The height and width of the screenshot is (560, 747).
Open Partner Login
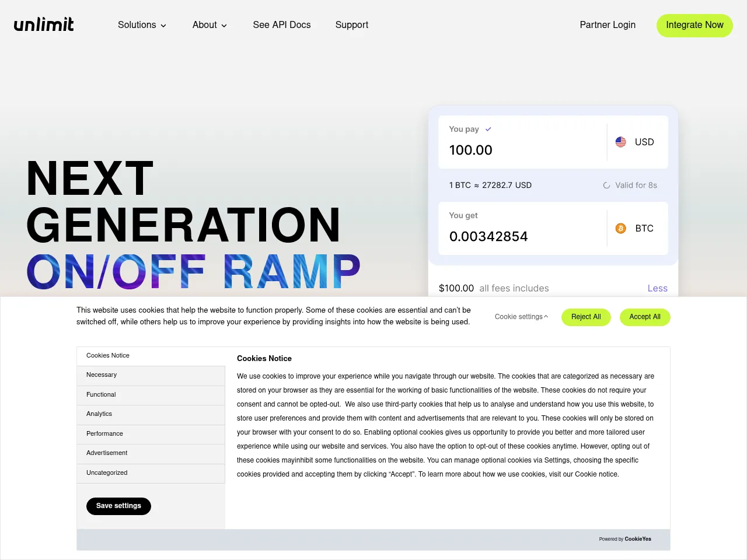[608, 25]
